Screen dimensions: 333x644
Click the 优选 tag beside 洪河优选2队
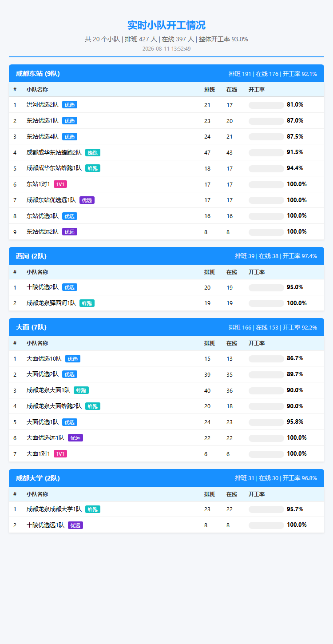coord(70,105)
